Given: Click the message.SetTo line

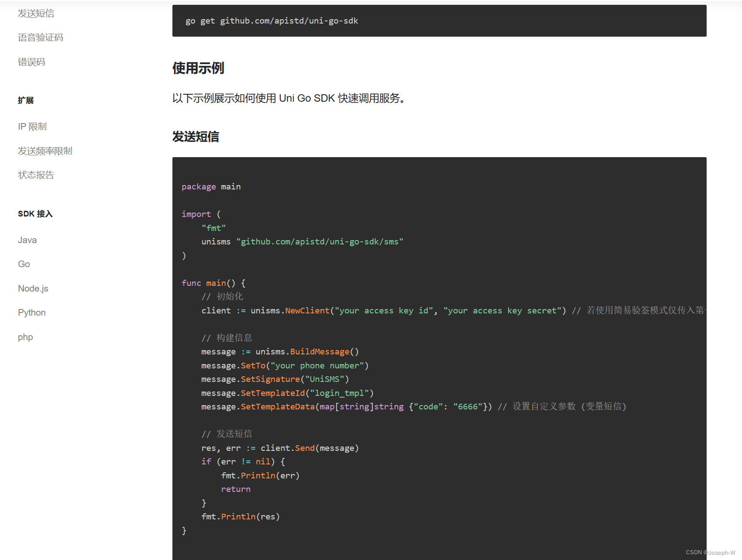Looking at the screenshot, I should pyautogui.click(x=285, y=365).
